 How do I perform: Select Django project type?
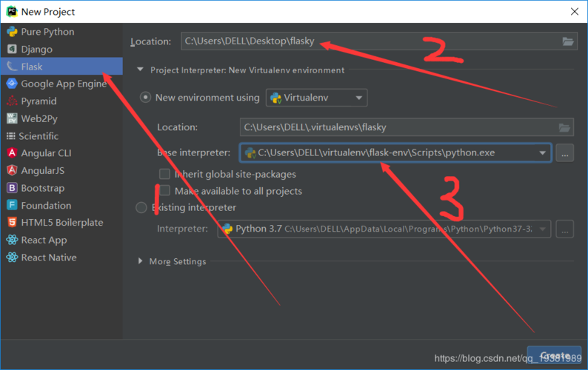[x=61, y=49]
